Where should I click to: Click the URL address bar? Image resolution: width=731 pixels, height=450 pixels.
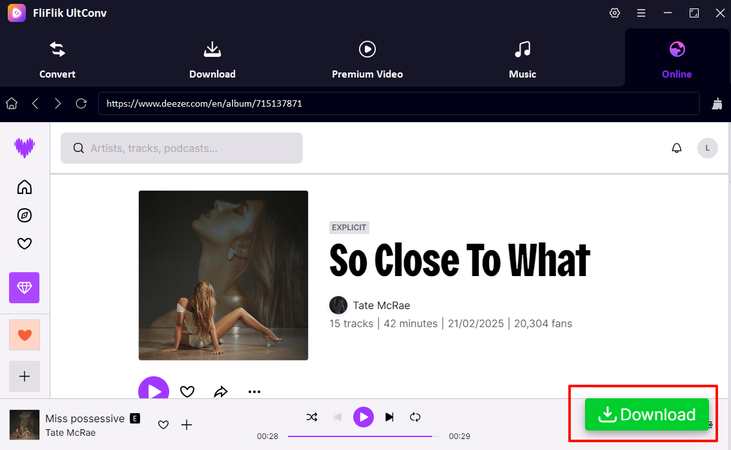pos(399,104)
